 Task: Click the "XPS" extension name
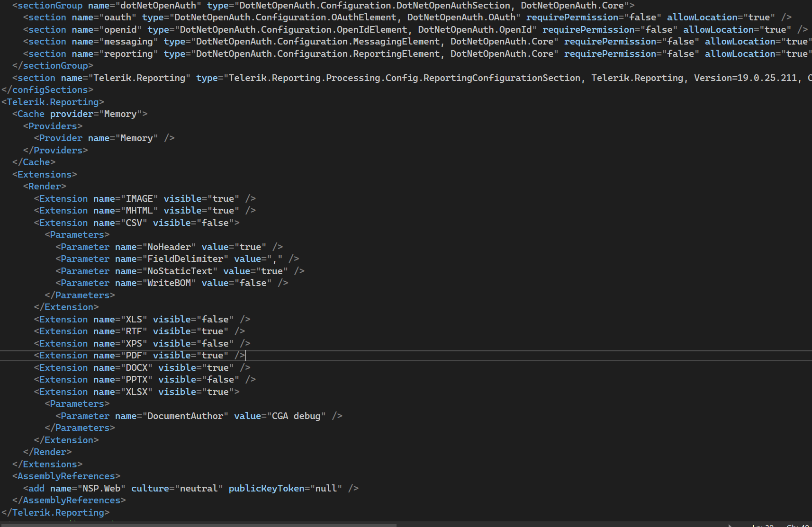[x=134, y=343]
